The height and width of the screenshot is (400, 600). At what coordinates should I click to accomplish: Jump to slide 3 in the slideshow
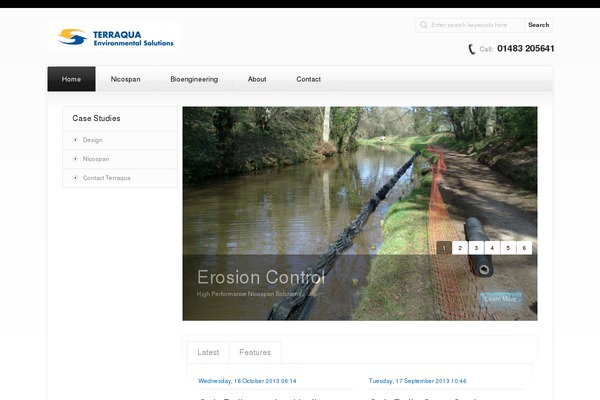(x=476, y=248)
